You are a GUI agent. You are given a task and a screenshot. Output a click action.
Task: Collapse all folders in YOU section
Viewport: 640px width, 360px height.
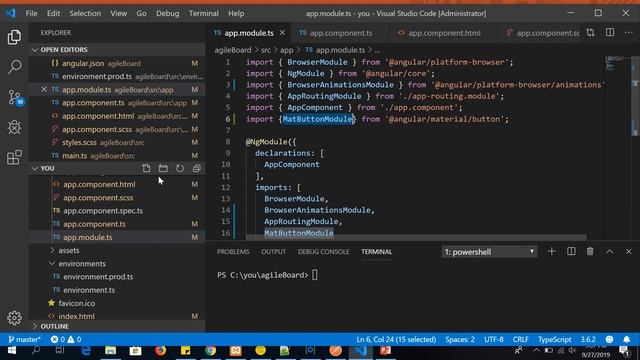click(196, 168)
